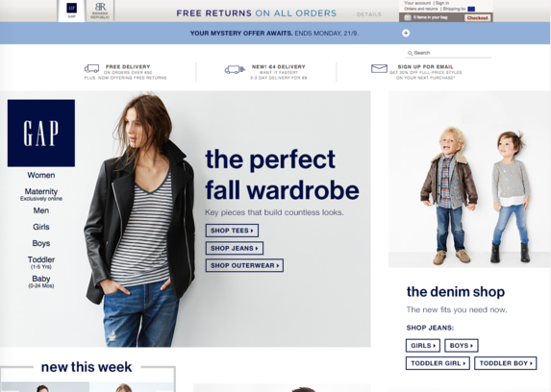Switch to the Gap brand tab

72,11
